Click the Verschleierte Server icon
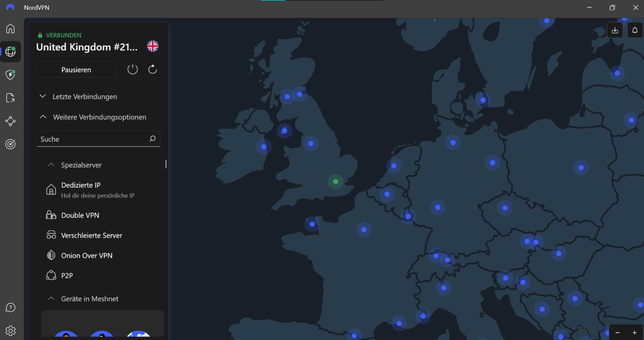Viewport: 644px width, 340px height. pyautogui.click(x=51, y=235)
